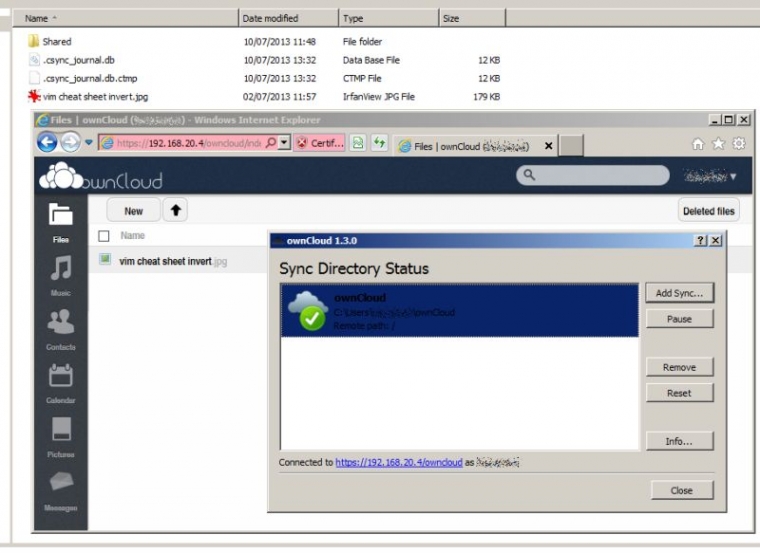
Task: Open the Messages app in ownCloud sidebar
Action: pos(61,491)
